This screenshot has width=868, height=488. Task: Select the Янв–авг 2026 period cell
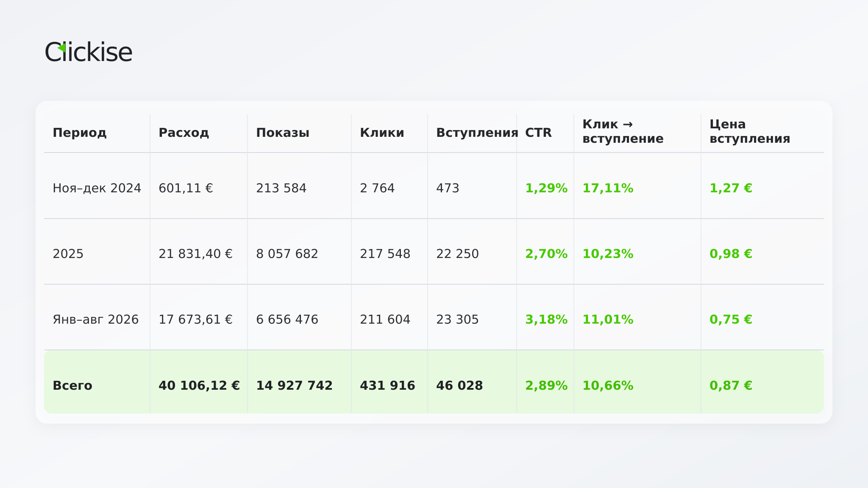95,319
